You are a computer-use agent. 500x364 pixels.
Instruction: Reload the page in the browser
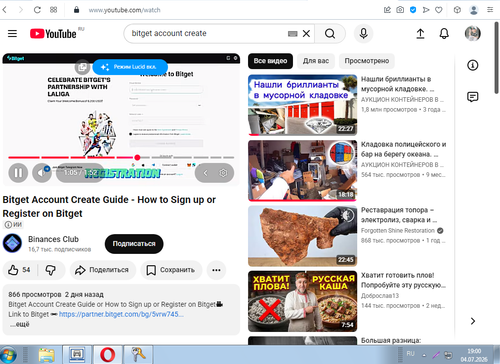37,10
